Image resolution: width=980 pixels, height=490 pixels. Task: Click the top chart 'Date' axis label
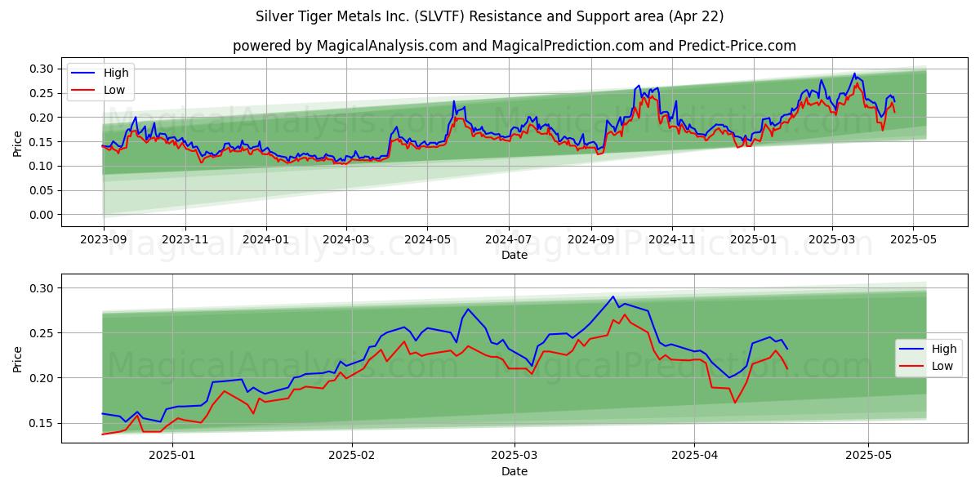(514, 256)
